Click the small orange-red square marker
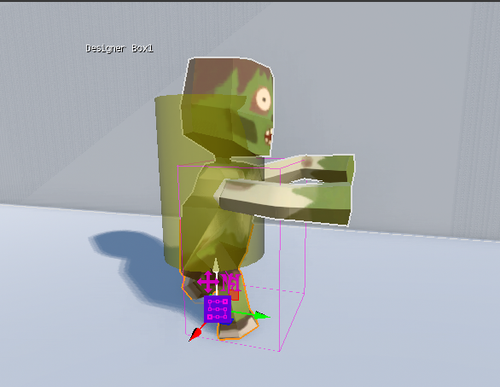 (x=235, y=296)
